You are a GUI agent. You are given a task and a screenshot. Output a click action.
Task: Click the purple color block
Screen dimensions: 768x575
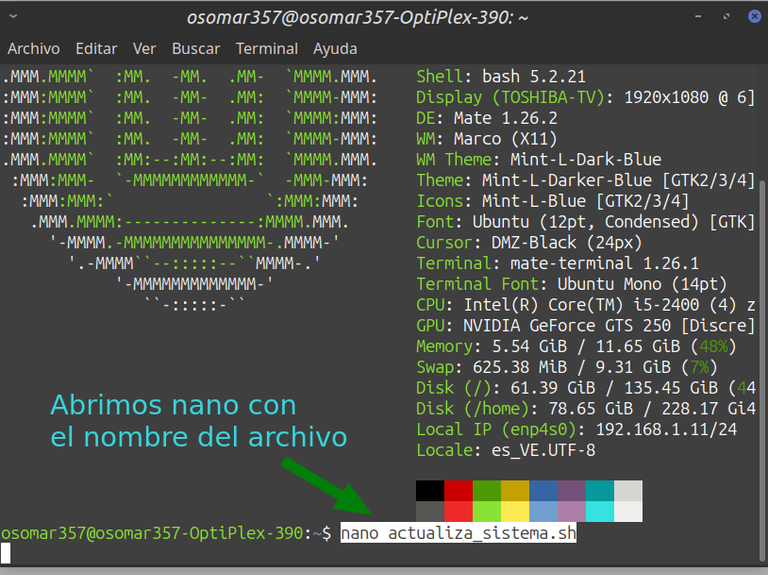coord(572,490)
